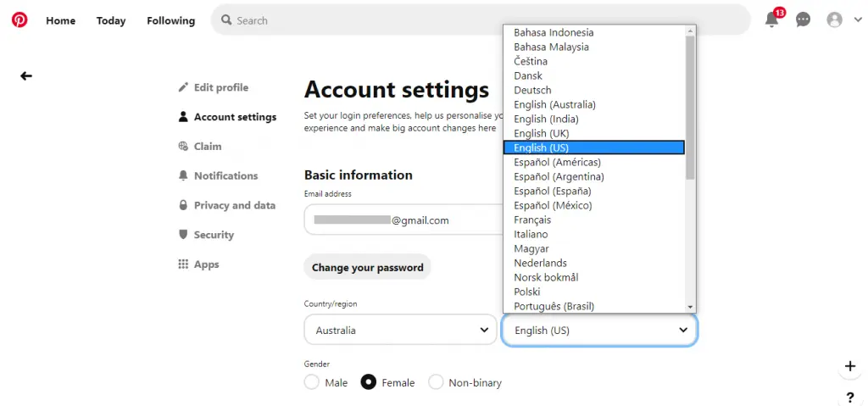Screen dimensions: 868x406
Task: Choose English (India) from the list
Action: (594, 119)
